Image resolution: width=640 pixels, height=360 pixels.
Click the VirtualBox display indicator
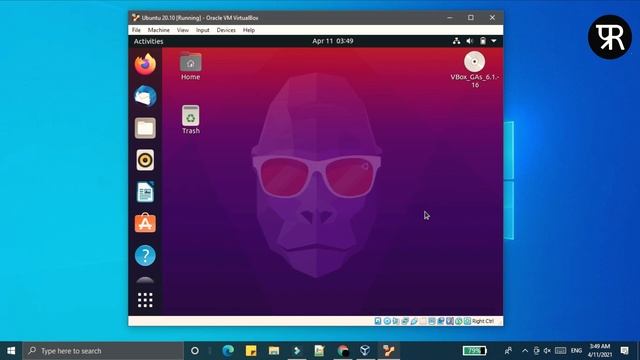pos(432,321)
